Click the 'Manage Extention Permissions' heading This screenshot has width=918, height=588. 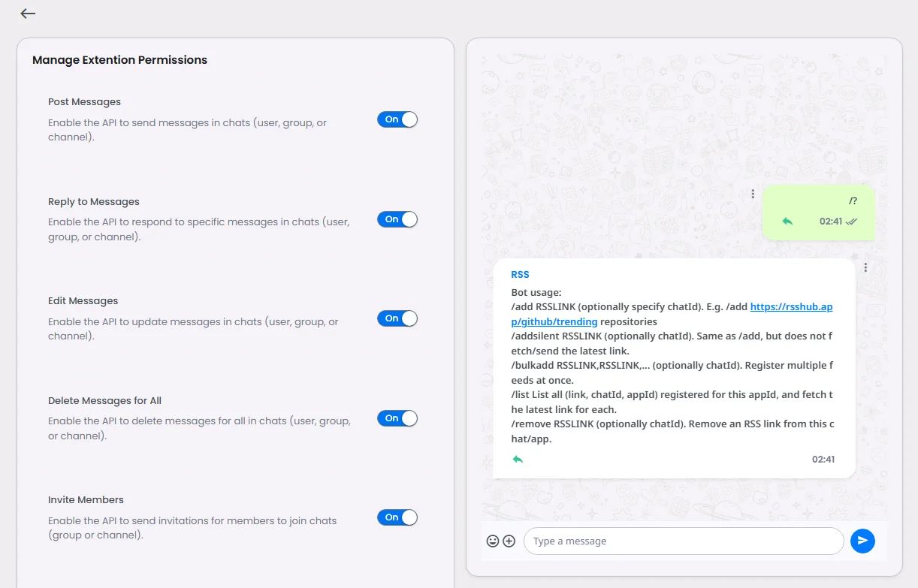point(119,60)
